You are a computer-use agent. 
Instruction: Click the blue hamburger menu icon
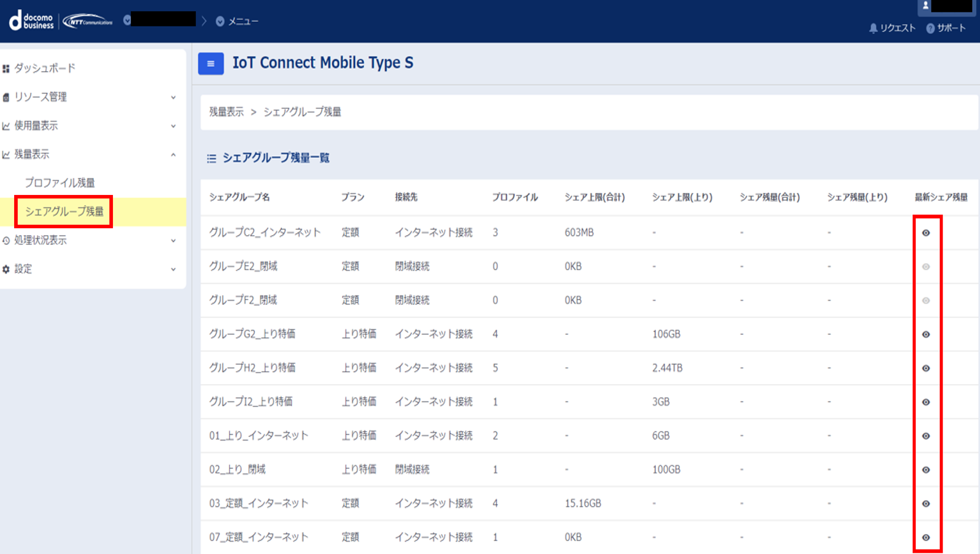pos(211,63)
